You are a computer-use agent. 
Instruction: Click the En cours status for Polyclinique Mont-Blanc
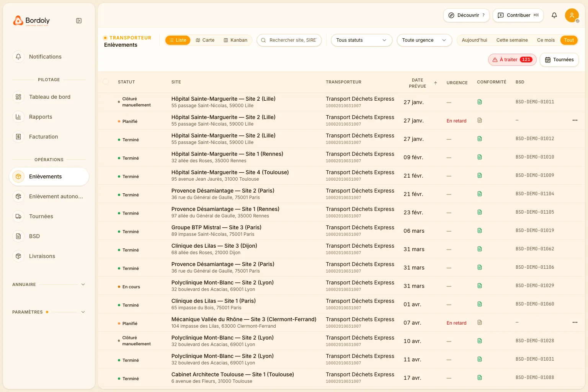pyautogui.click(x=129, y=287)
